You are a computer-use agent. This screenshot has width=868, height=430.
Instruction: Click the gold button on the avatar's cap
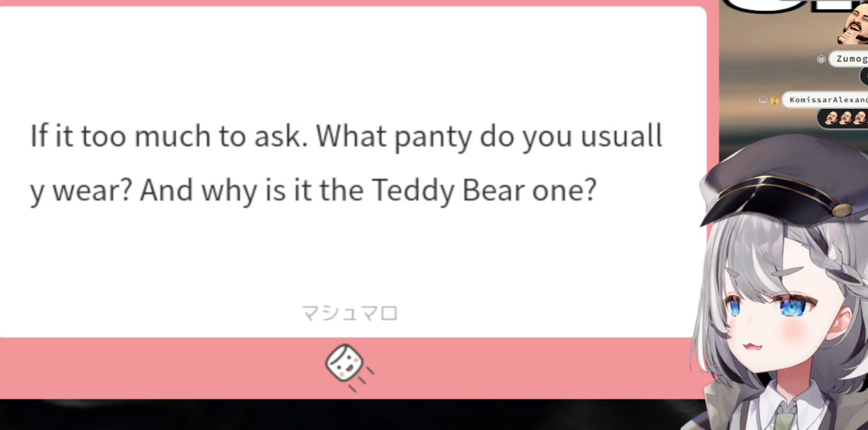[841, 210]
